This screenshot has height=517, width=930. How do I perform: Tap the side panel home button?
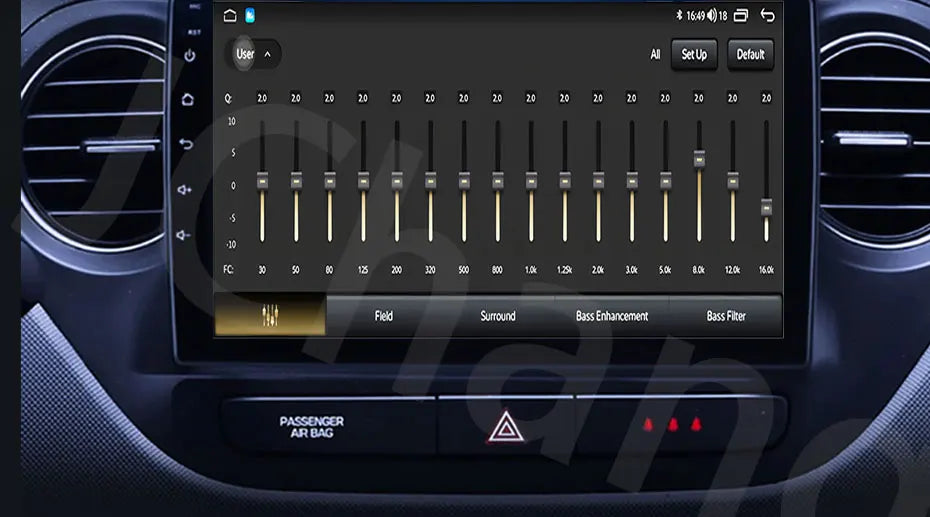[188, 99]
